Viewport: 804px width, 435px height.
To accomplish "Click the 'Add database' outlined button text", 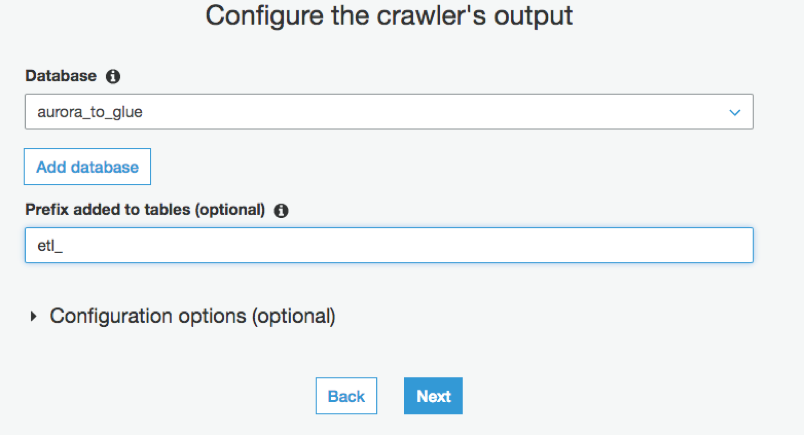I will [x=87, y=167].
